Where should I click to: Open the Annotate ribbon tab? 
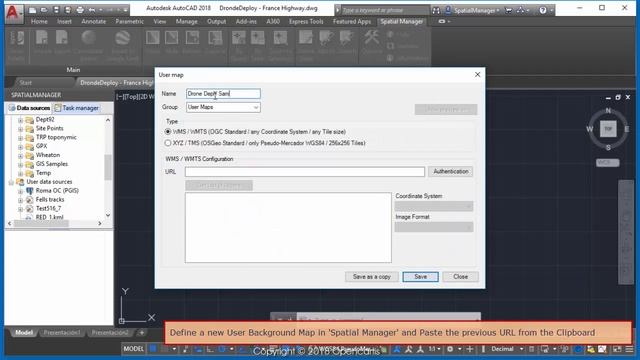click(93, 22)
